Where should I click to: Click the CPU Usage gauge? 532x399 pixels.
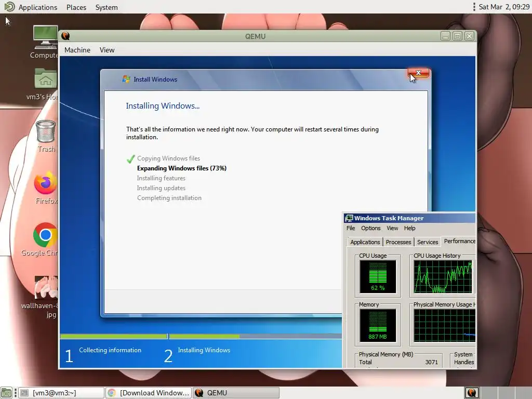pyautogui.click(x=378, y=276)
